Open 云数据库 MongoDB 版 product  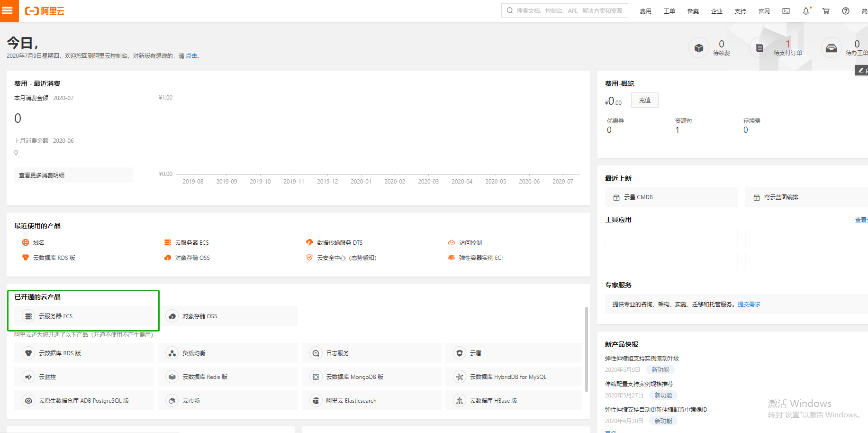(371, 377)
